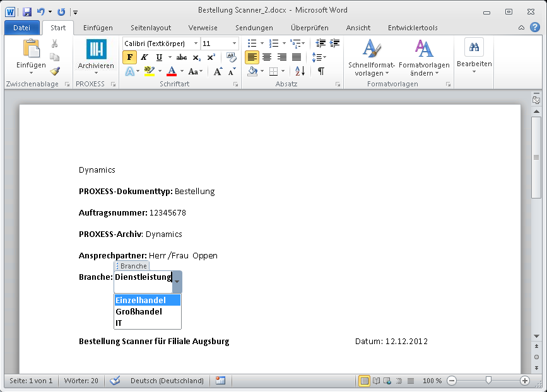Viewport: 547px width, 392px height.
Task: Archive document with PROXESS Archivieren icon
Action: (97, 49)
